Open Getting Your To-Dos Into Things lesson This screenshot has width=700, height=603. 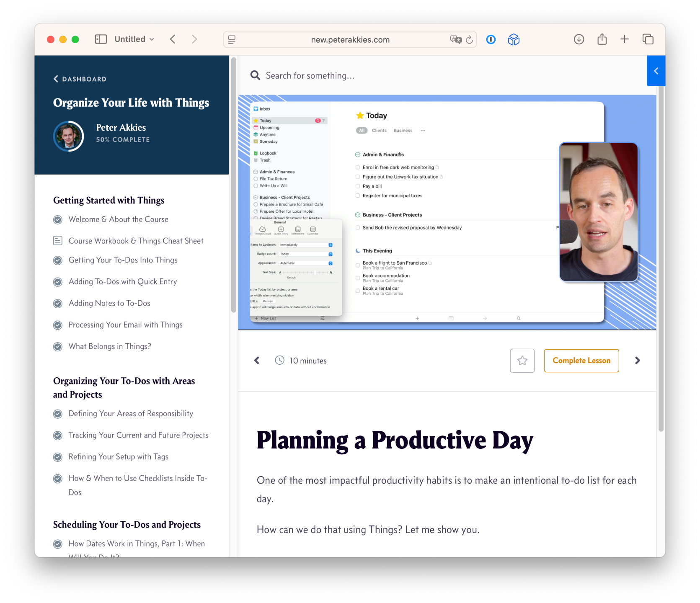(123, 260)
